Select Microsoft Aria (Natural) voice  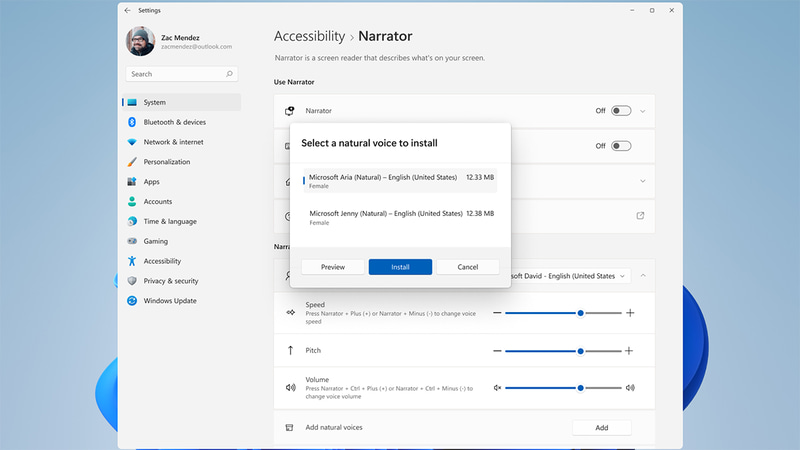tap(400, 181)
